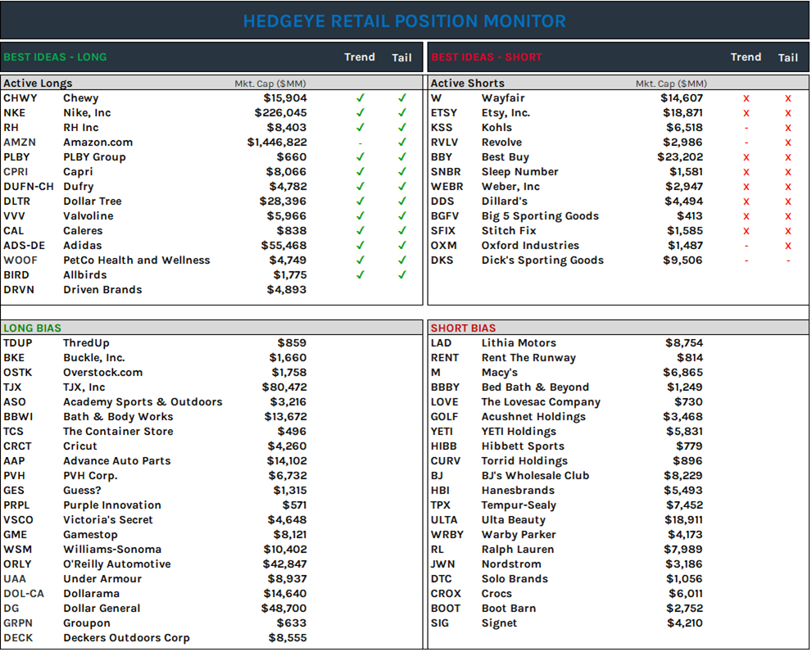Viewport: 812px width, 652px height.
Task: Toggle Sleep Number's Trend X mark
Action: pos(746,171)
